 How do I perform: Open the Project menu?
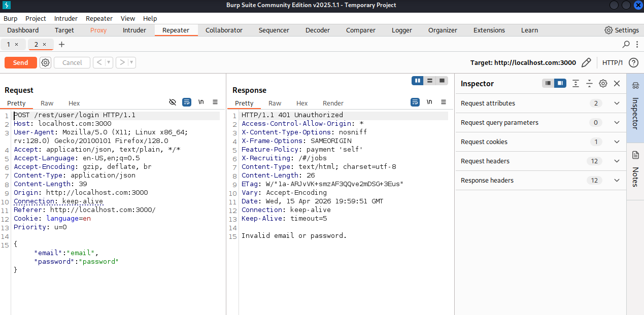click(x=36, y=18)
